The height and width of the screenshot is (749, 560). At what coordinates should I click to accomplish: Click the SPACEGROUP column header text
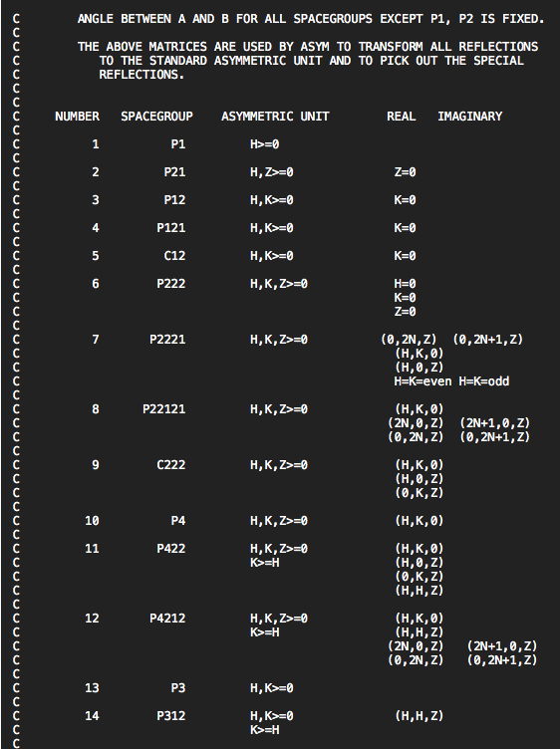[x=156, y=117]
